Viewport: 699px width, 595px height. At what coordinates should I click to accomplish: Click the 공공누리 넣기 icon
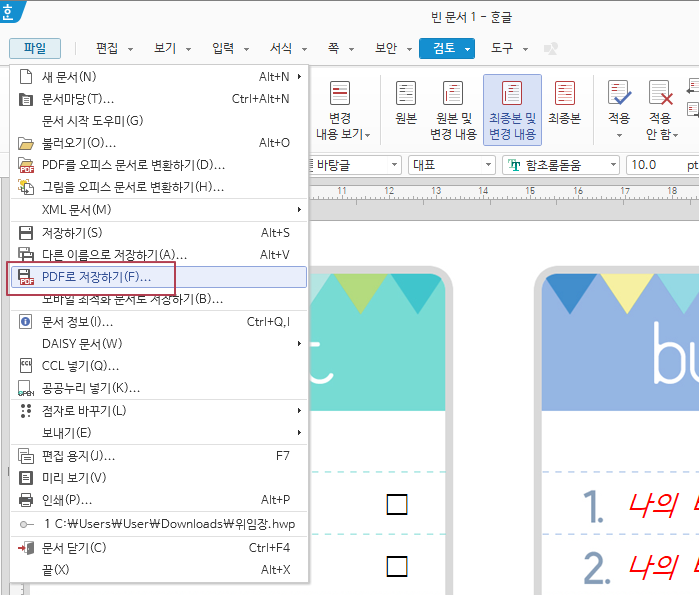pyautogui.click(x=26, y=388)
